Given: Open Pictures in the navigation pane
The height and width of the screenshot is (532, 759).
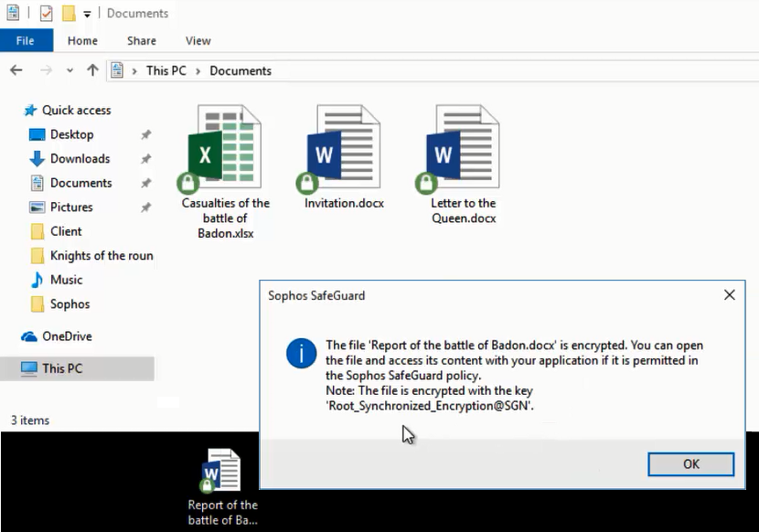Looking at the screenshot, I should [x=71, y=207].
